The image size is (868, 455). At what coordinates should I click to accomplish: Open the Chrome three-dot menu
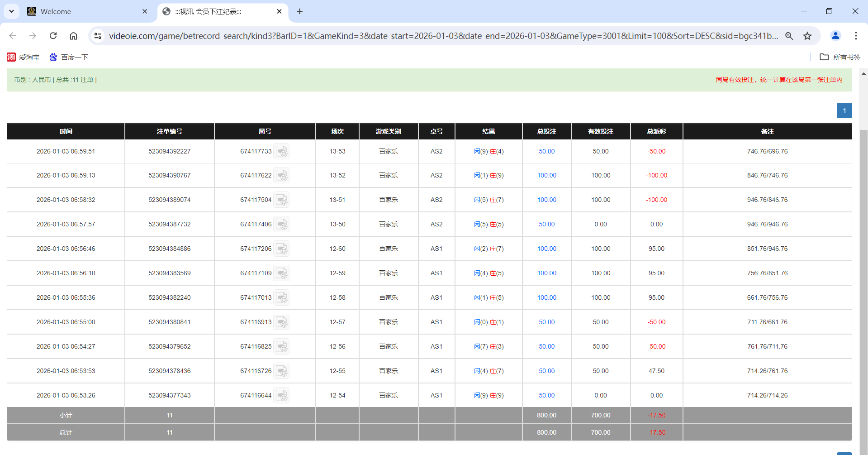tap(856, 36)
